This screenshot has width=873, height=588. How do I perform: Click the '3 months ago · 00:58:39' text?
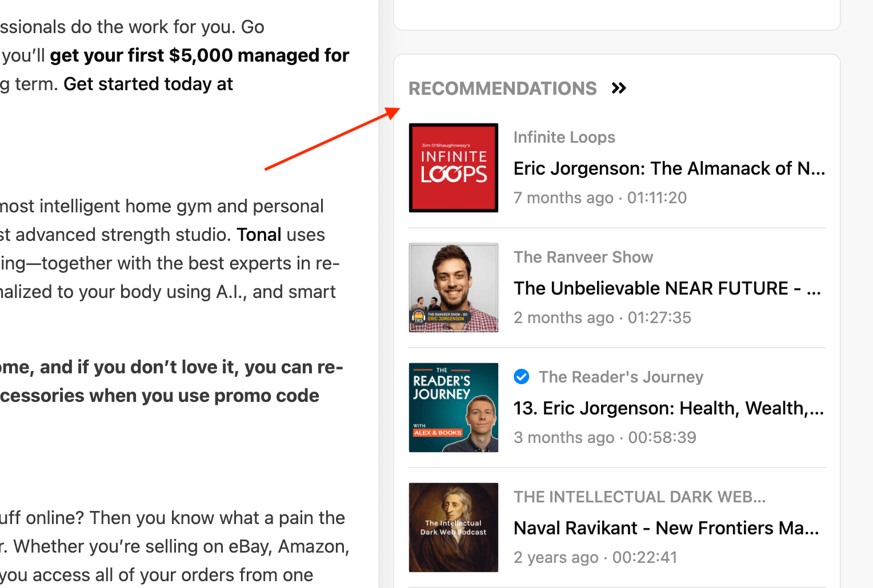click(605, 437)
